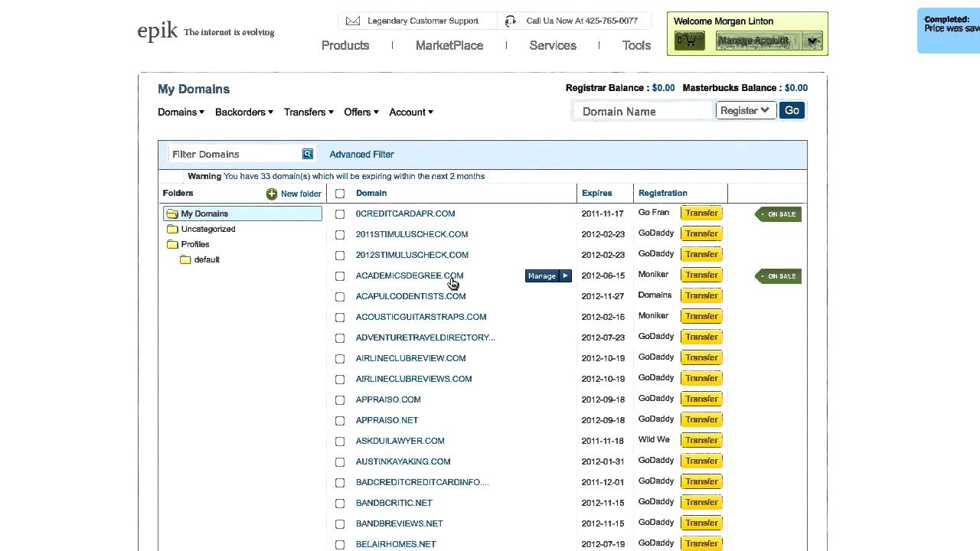This screenshot has height=551, width=980.
Task: Click Transfer for BANDBCRITIC.NET
Action: pyautogui.click(x=701, y=503)
